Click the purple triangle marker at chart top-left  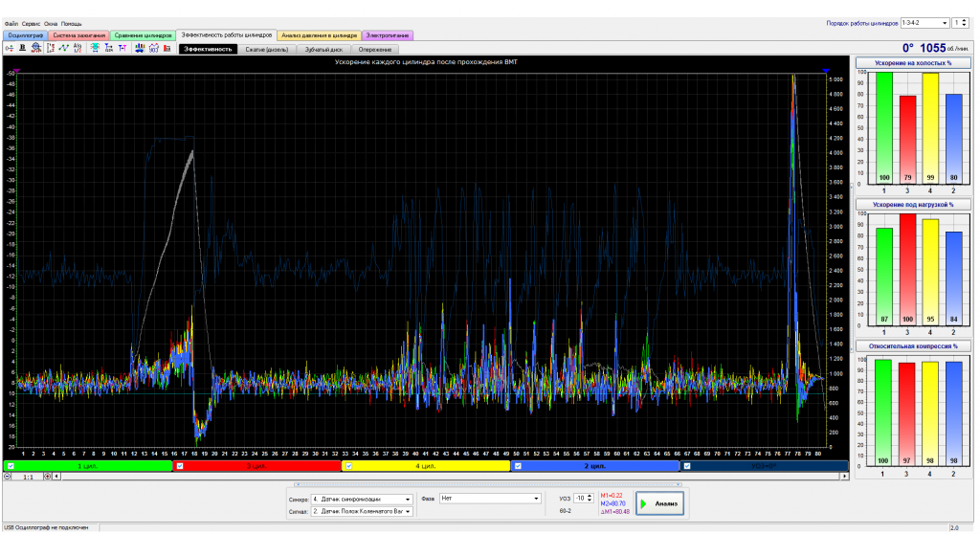pyautogui.click(x=17, y=71)
